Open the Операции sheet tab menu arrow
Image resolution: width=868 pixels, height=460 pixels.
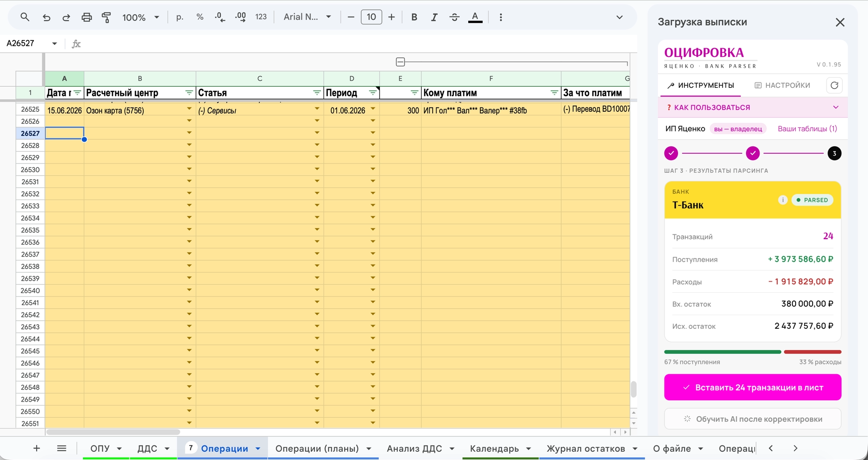click(x=258, y=448)
